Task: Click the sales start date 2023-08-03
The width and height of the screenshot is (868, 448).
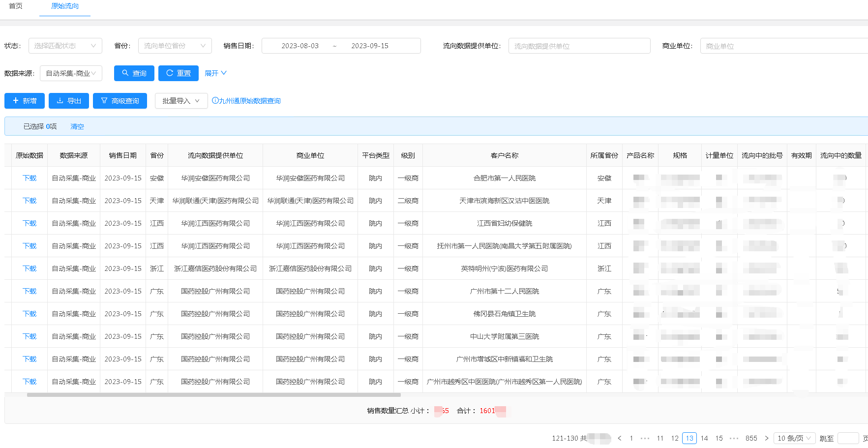Action: [300, 46]
